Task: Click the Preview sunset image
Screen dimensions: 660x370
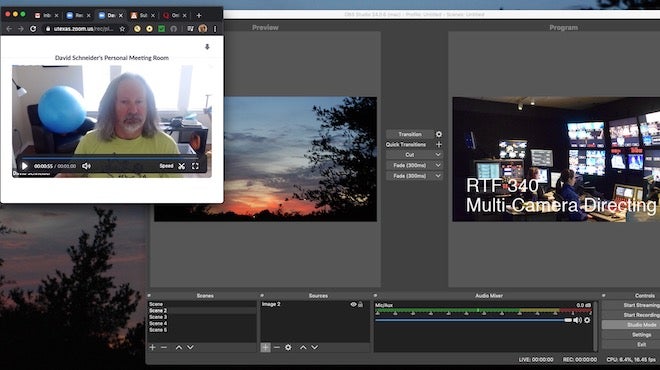Action: point(265,159)
